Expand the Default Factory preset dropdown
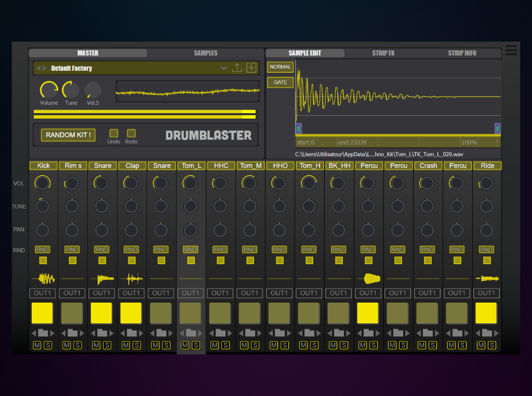 (x=224, y=68)
